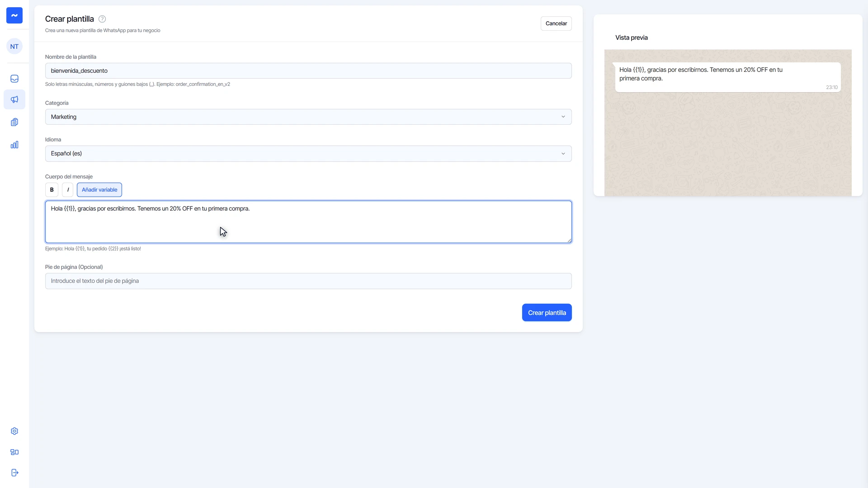Open the NT user avatar
Image resolution: width=868 pixels, height=488 pixels.
[x=14, y=47]
